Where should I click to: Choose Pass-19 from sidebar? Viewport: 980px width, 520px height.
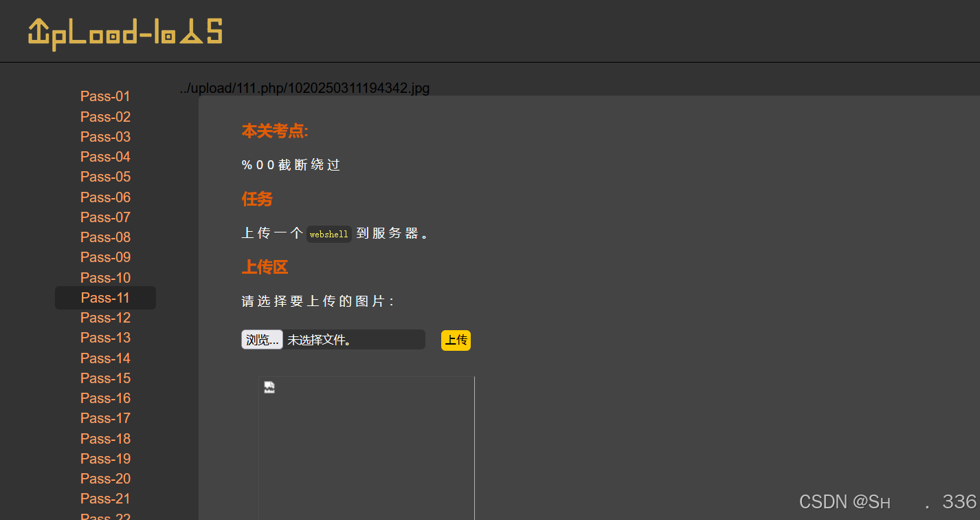[x=105, y=459]
